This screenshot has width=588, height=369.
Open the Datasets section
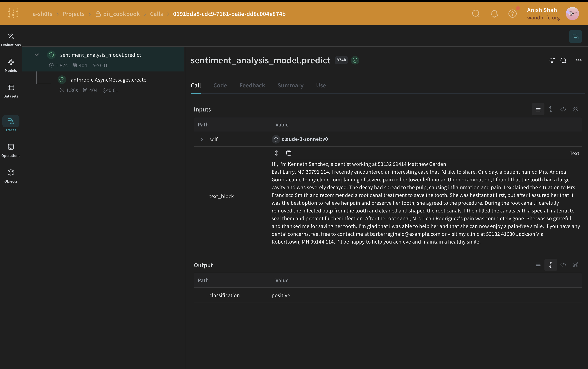click(x=11, y=91)
